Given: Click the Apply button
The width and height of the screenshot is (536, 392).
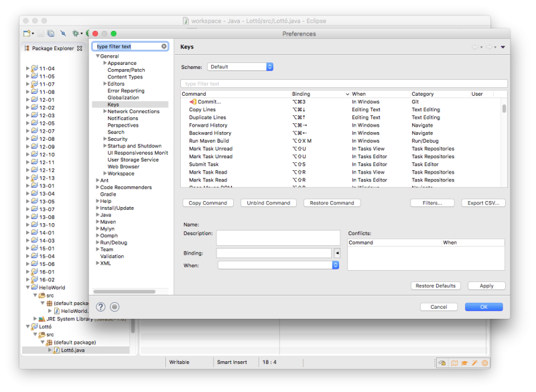Looking at the screenshot, I should click(x=486, y=286).
